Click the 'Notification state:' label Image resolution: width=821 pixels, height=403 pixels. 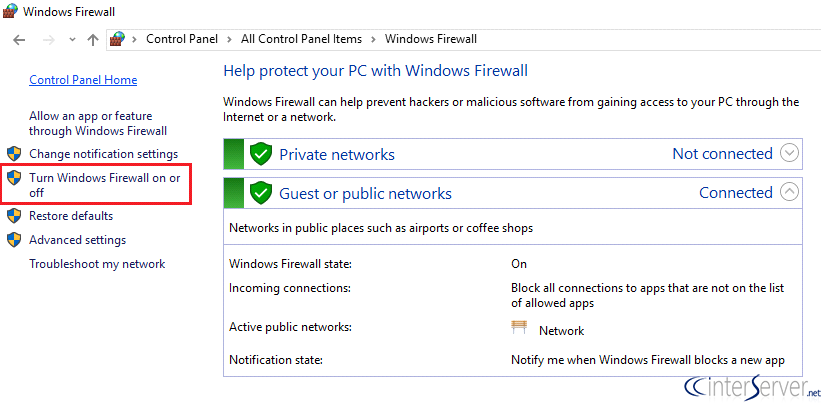coord(276,360)
